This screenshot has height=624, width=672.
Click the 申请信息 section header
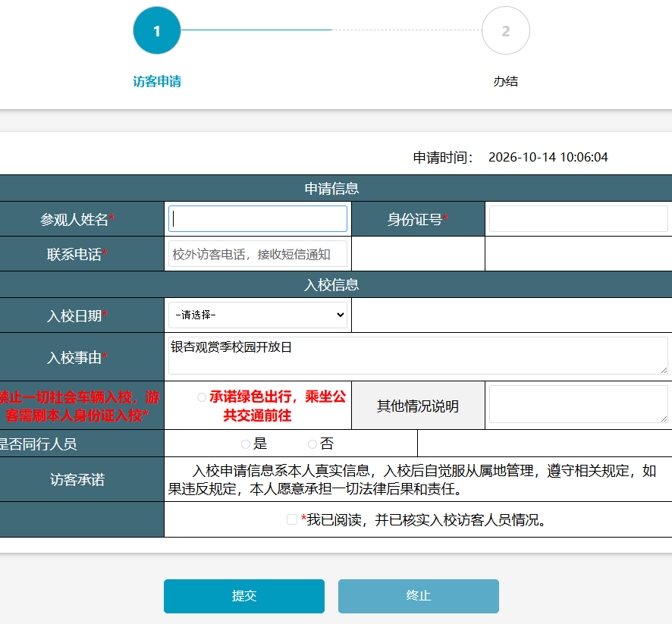point(331,189)
